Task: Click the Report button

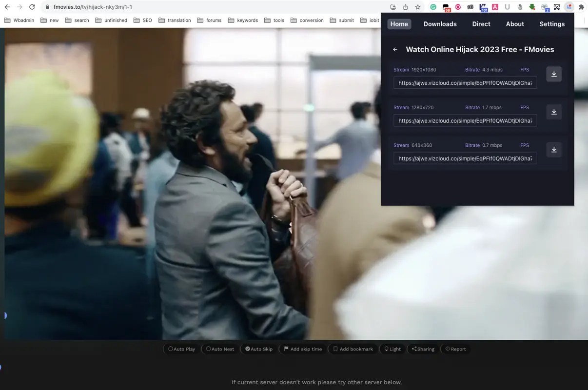Action: (455, 349)
